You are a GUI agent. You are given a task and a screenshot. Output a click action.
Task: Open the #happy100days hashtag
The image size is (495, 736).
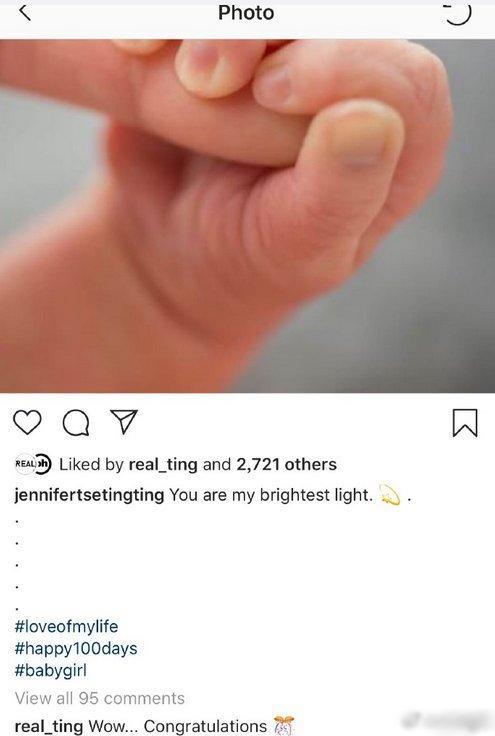tap(76, 649)
